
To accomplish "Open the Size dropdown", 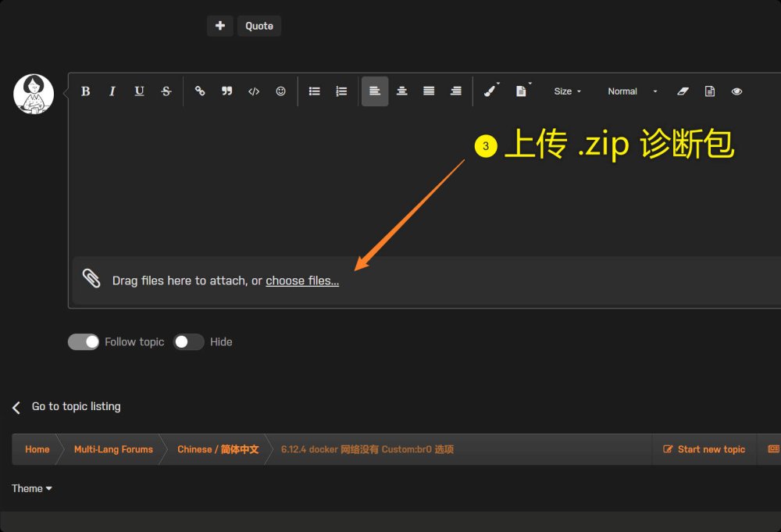I will (567, 91).
